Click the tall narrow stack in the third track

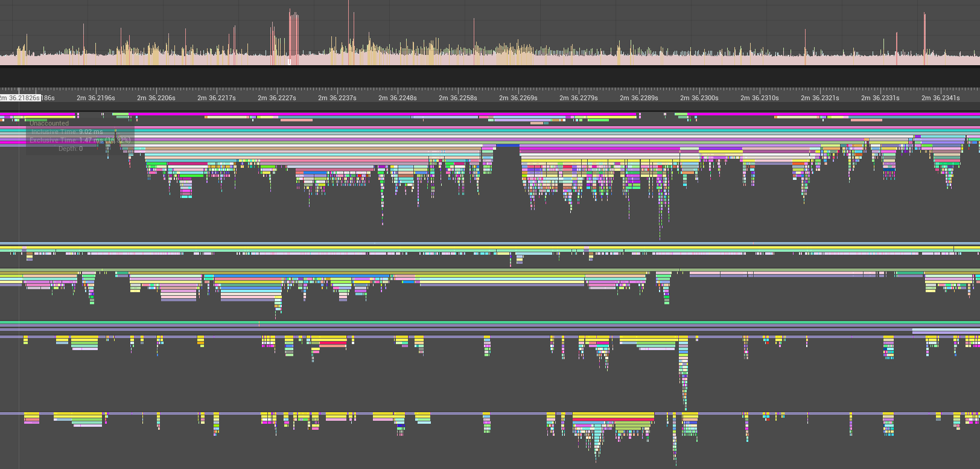tap(684, 374)
